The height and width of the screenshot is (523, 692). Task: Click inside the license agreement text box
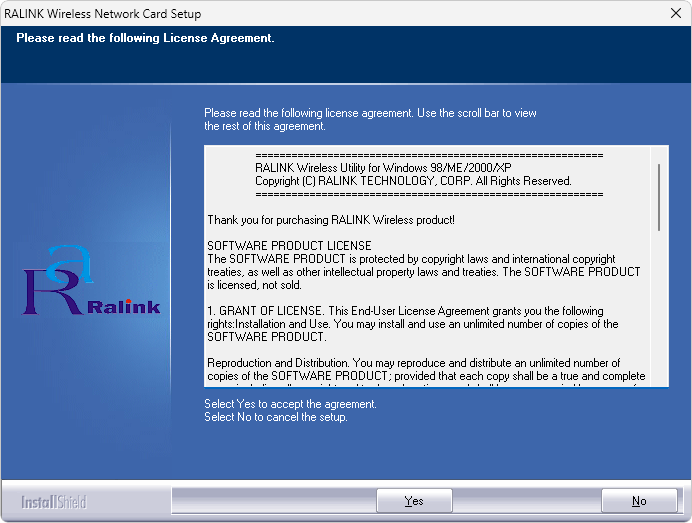point(427,266)
